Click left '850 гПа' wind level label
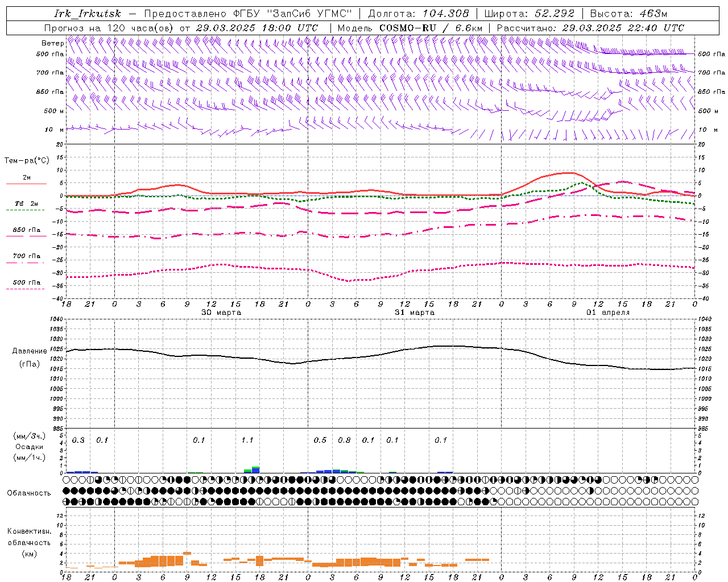 [x=50, y=92]
